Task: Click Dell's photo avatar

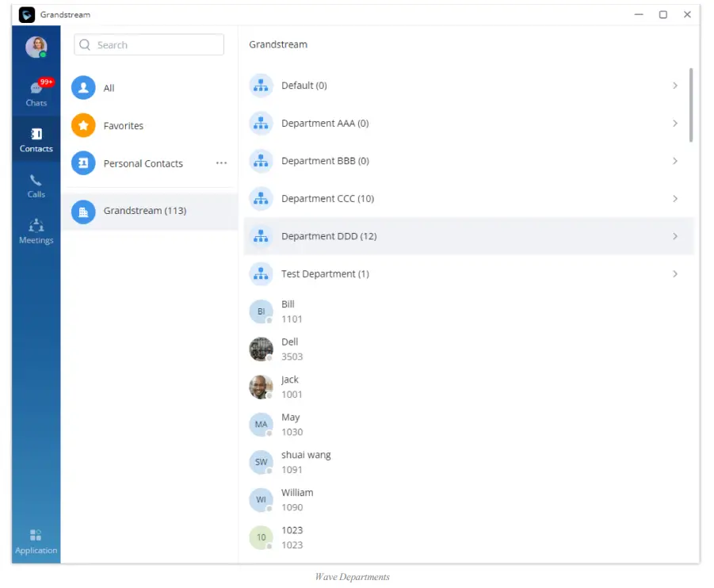Action: click(261, 349)
